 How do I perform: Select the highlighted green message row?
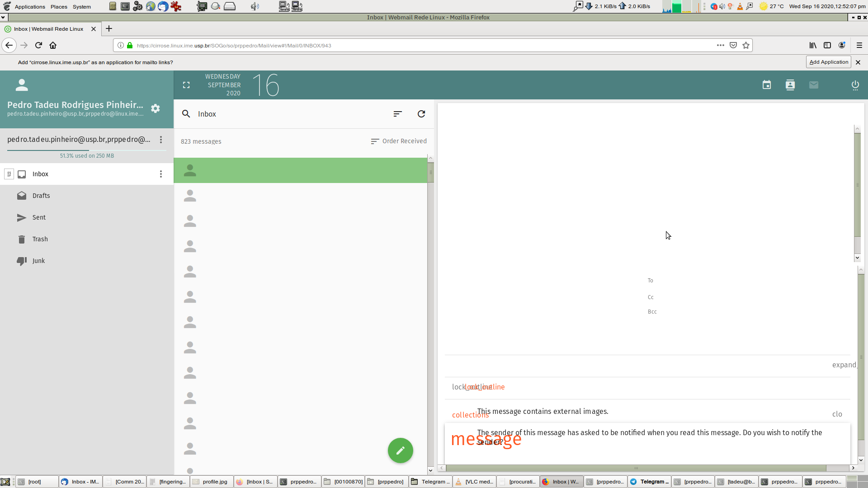click(300, 170)
